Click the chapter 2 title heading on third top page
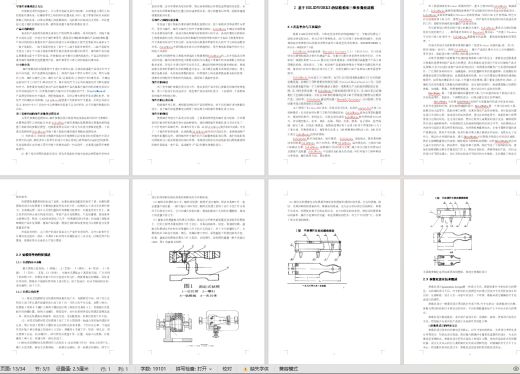The image size is (520, 374). (334, 7)
